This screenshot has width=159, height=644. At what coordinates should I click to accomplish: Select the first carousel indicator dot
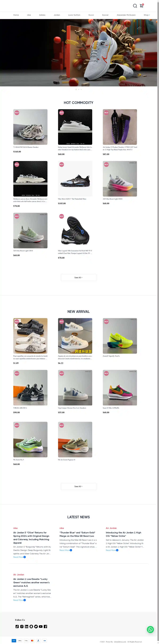click(76, 89)
